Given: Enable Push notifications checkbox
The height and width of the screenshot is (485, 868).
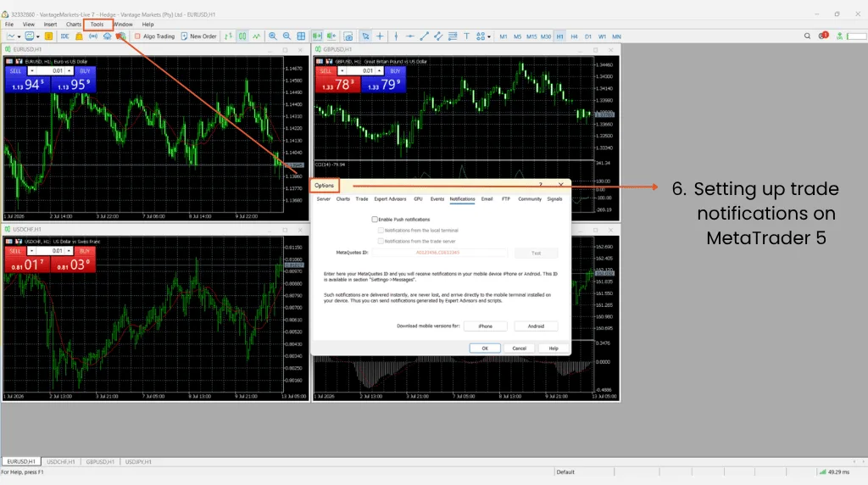Looking at the screenshot, I should [x=375, y=220].
